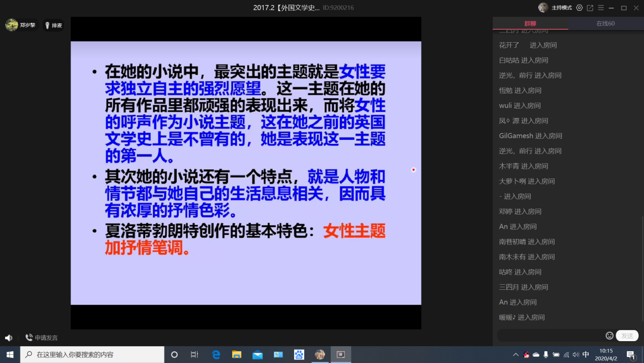The width and height of the screenshot is (644, 363).
Task: Click the chat message input field
Action: (550, 336)
